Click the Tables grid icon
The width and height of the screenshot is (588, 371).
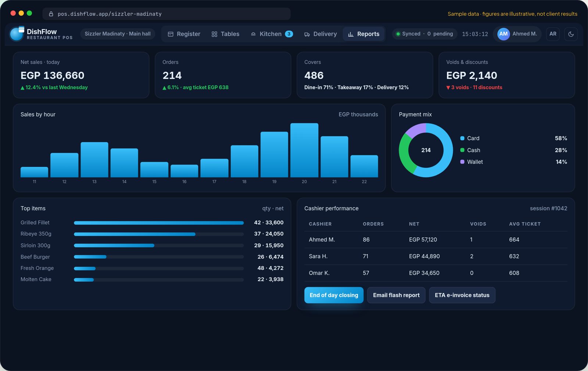[214, 34]
